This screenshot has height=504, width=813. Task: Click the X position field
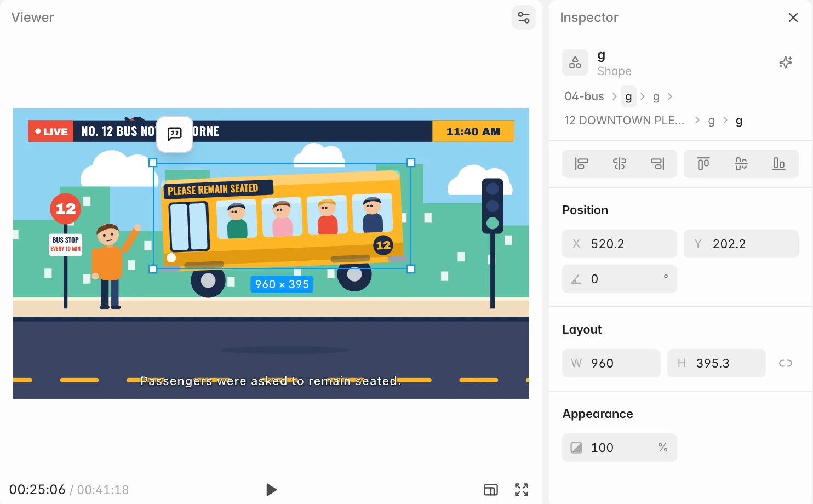pyautogui.click(x=620, y=244)
